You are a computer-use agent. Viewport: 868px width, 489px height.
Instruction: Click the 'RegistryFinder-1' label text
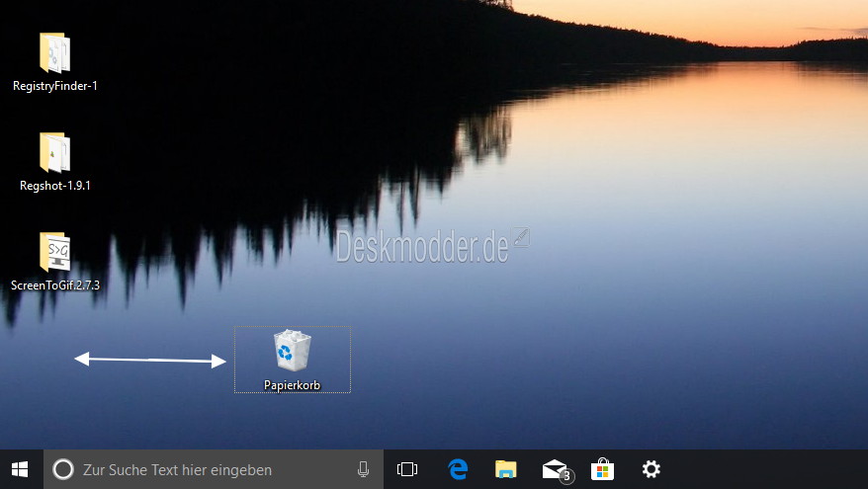pyautogui.click(x=54, y=86)
